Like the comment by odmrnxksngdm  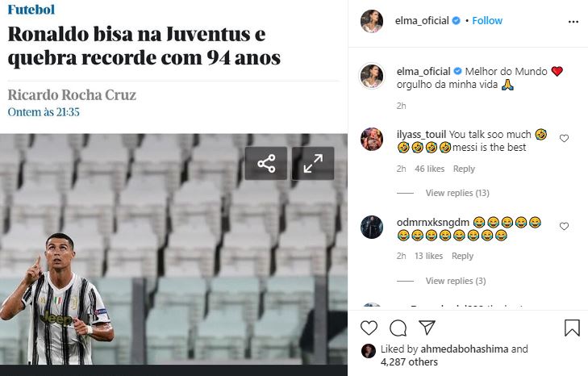pyautogui.click(x=564, y=226)
